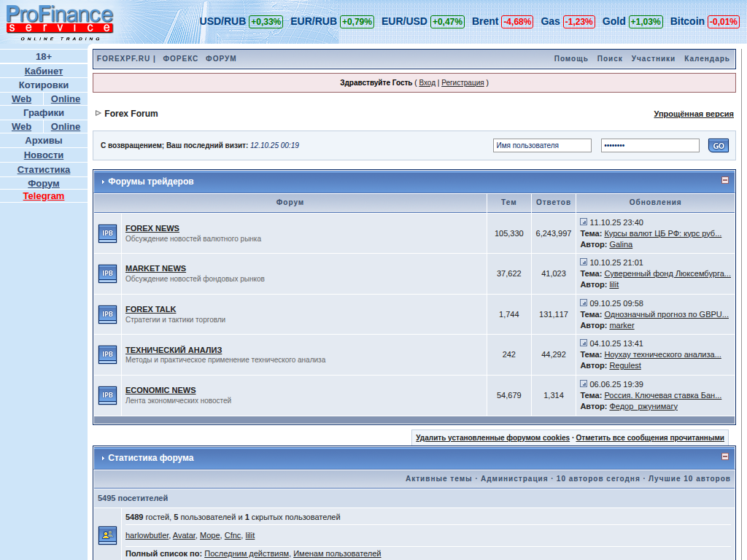Click the Имя пользователя input field
Screen dimensions: 747x560
click(542, 145)
